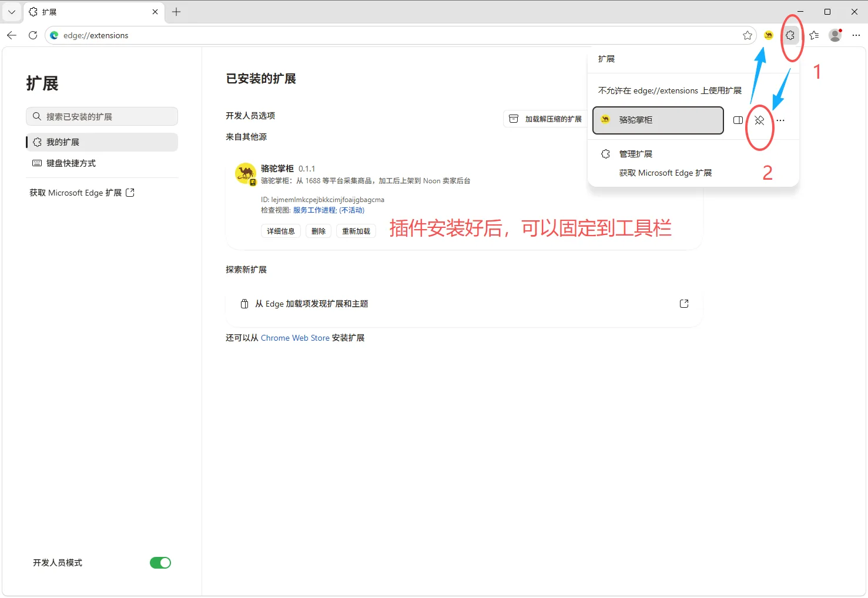
Task: Select 我的扩展 in the sidebar
Action: (102, 142)
